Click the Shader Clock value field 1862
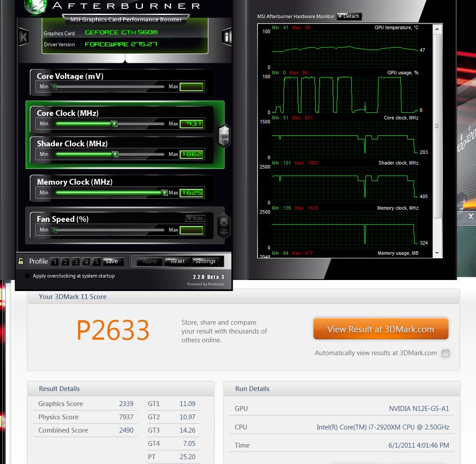The image size is (476, 464). coord(192,154)
